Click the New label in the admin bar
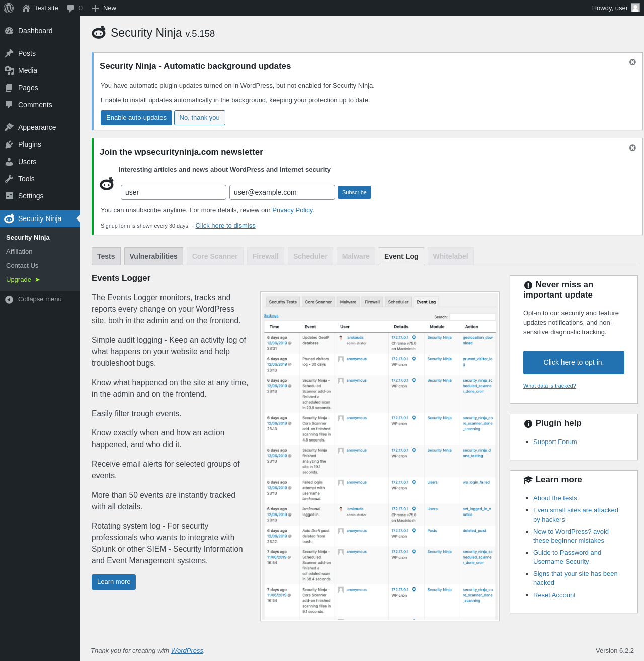Image resolution: width=644 pixels, height=661 pixels. point(110,8)
